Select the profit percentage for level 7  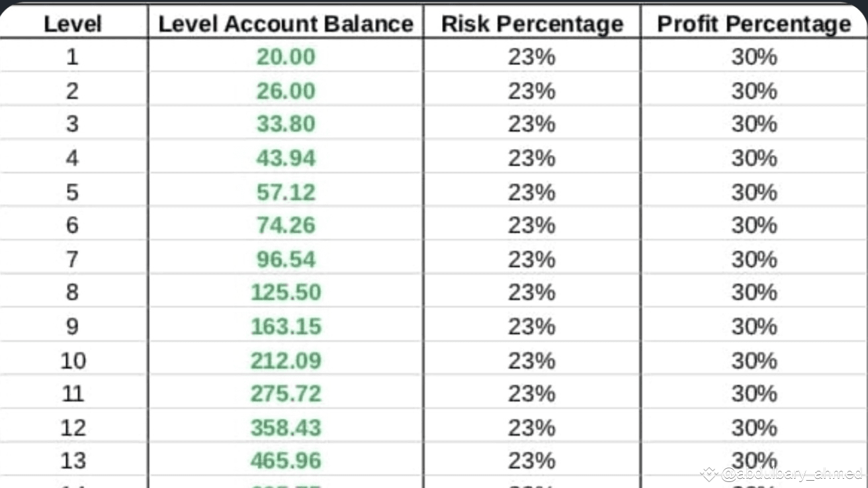pos(754,259)
